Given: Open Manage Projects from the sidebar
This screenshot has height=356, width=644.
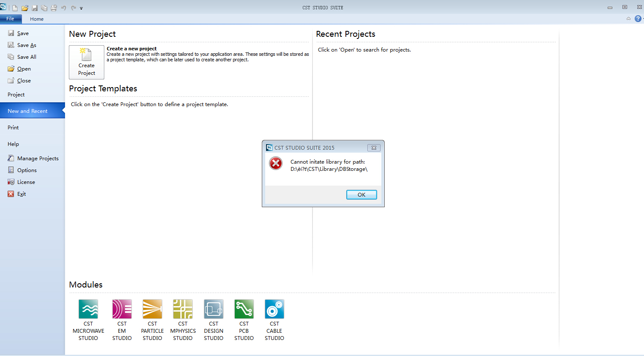Looking at the screenshot, I should pos(33,158).
